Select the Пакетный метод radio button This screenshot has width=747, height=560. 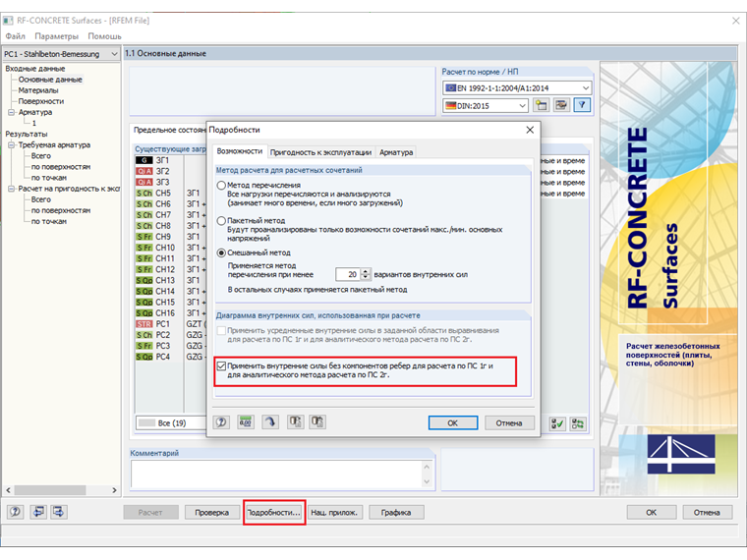(221, 221)
